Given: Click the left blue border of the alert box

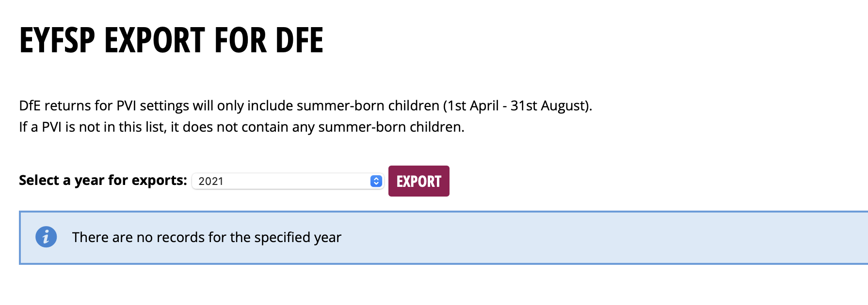Looking at the screenshot, I should coord(20,237).
